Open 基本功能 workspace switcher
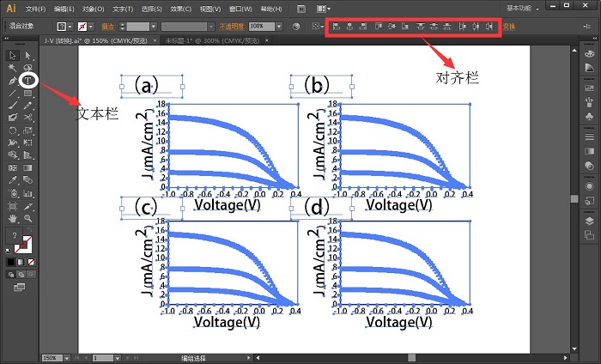Viewport: 601px width, 364px height. [522, 8]
